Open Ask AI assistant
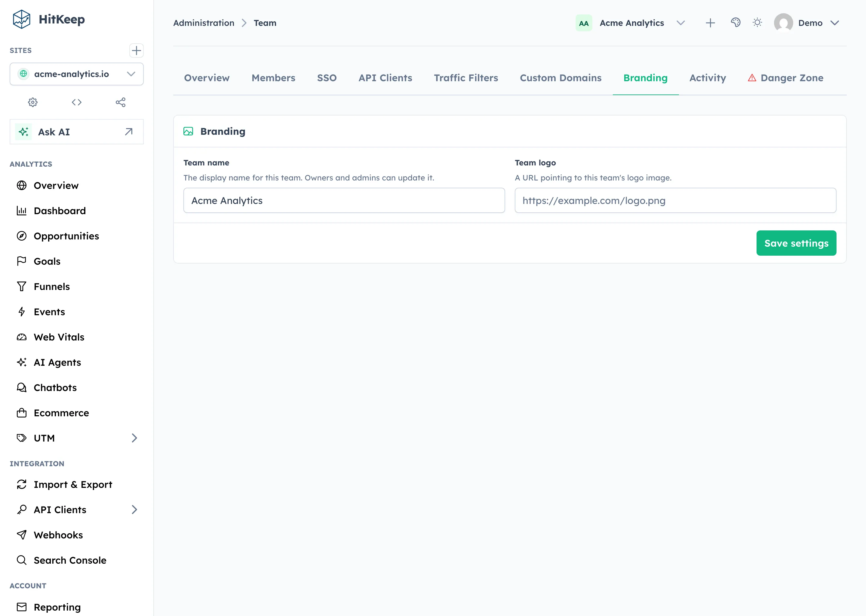 point(77,132)
